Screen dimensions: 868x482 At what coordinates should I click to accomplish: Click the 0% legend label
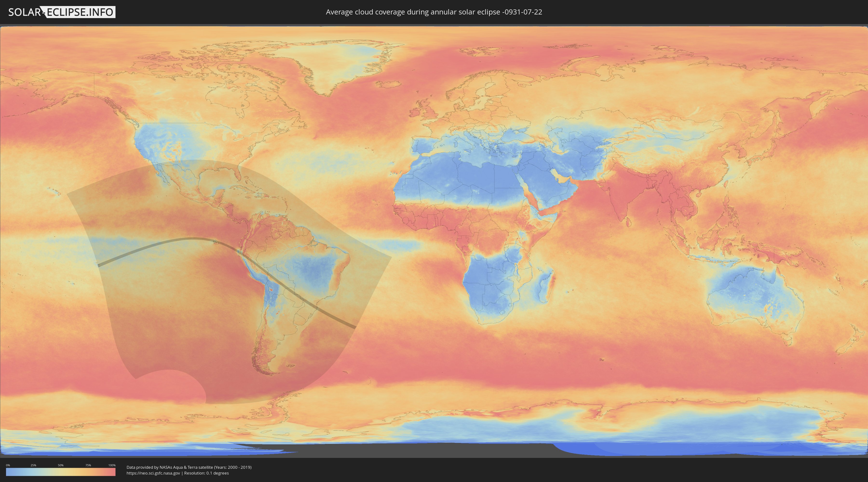[8, 465]
